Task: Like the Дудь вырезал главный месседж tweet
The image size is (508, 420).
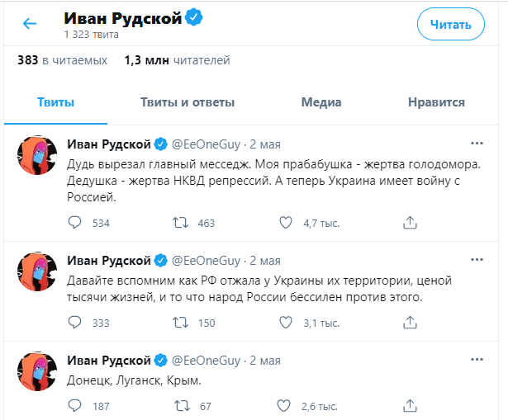Action: click(x=286, y=222)
